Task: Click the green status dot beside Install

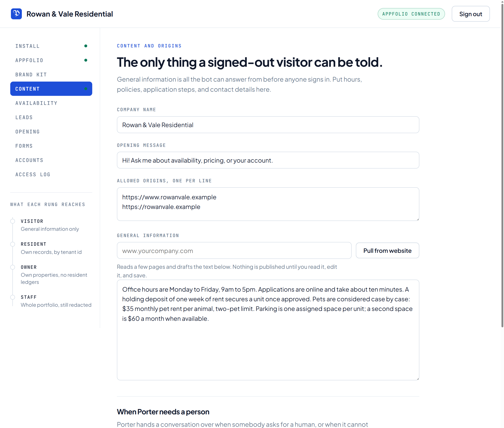Action: (86, 46)
